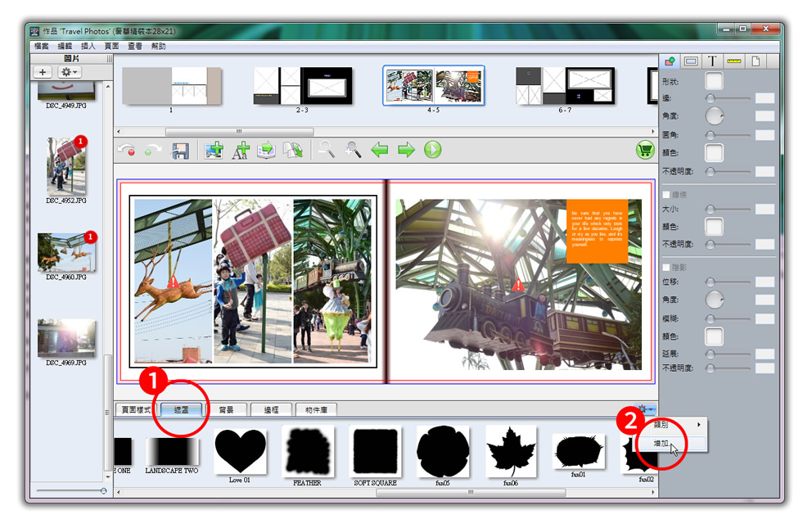812x528 pixels.
Task: Click the undo arrow in the toolbar
Action: [126, 150]
